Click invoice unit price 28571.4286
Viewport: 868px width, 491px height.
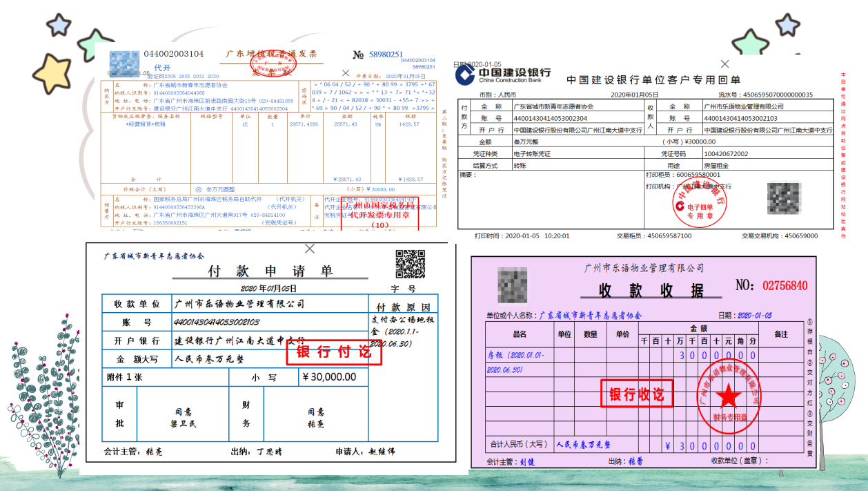pos(304,125)
